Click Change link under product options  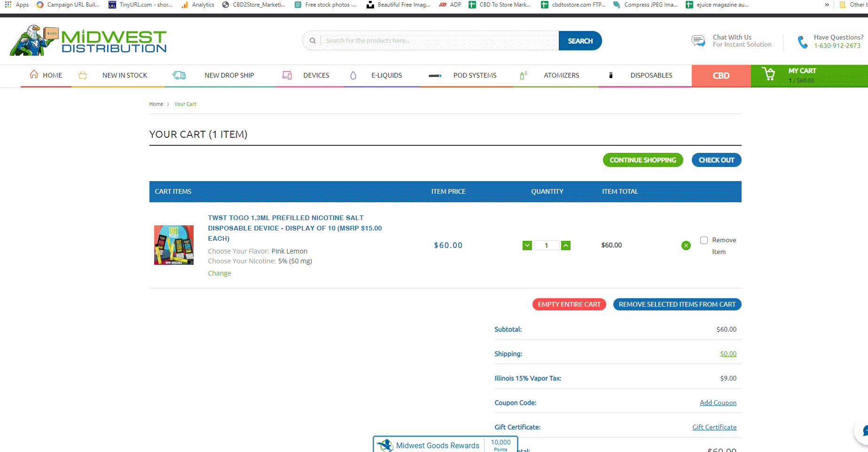pyautogui.click(x=219, y=273)
